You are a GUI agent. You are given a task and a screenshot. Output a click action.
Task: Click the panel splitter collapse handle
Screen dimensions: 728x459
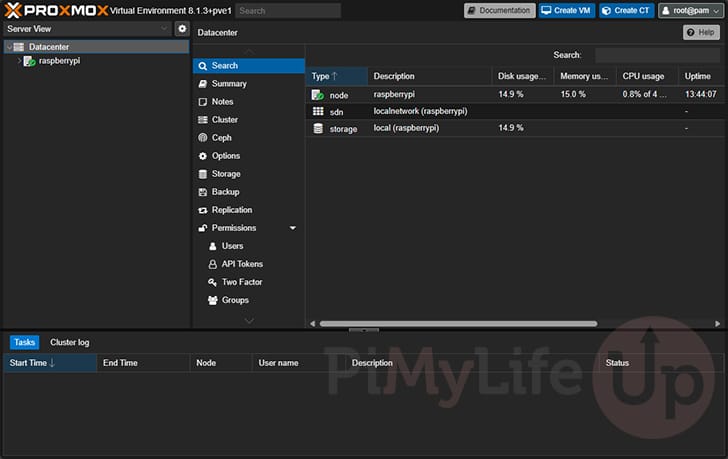364,330
